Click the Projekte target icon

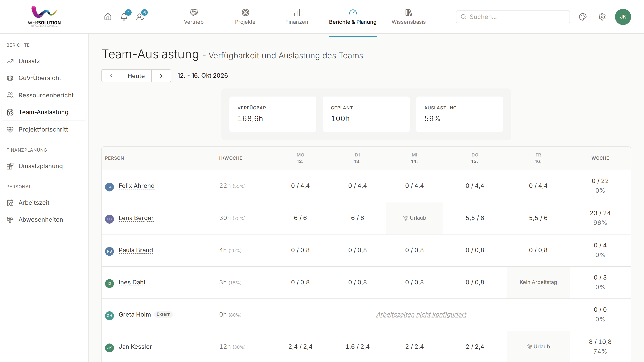click(x=245, y=12)
